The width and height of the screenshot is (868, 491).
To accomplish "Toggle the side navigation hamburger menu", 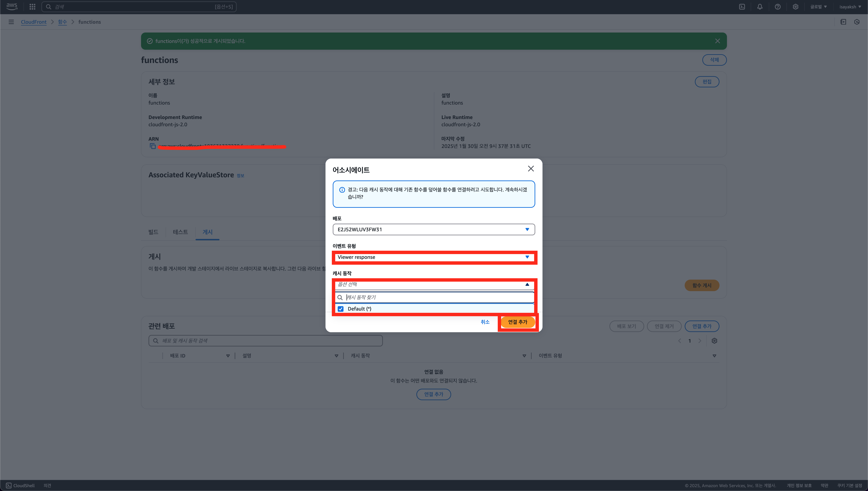I will [x=11, y=22].
